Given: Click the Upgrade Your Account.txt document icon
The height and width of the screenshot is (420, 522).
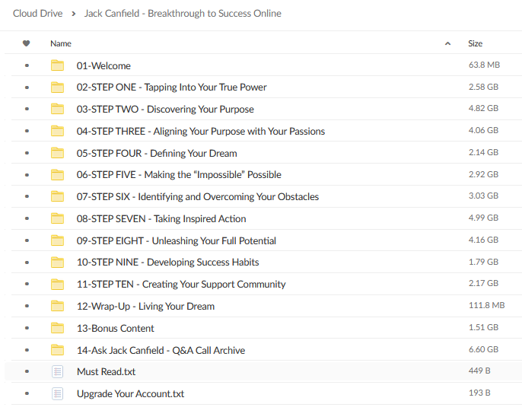Looking at the screenshot, I should tap(58, 393).
